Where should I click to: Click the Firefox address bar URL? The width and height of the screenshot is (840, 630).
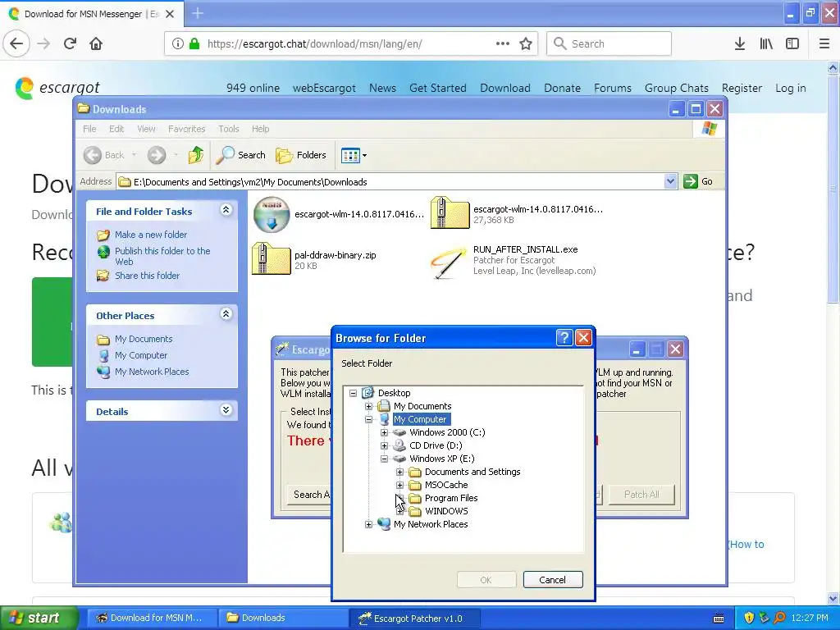point(314,44)
